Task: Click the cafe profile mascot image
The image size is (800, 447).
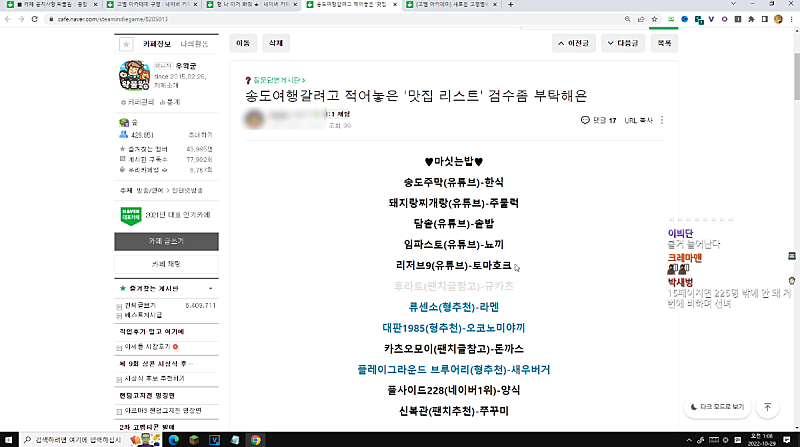Action: [134, 75]
